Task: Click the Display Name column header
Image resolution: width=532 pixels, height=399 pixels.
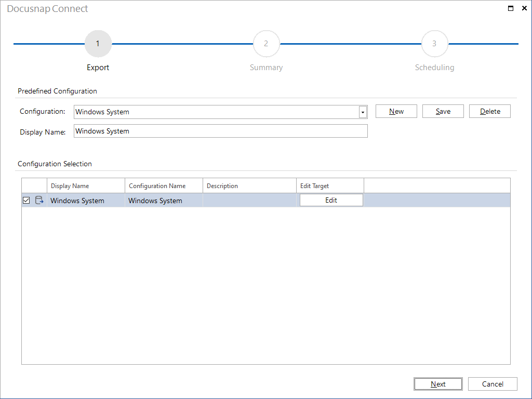Action: click(x=86, y=185)
